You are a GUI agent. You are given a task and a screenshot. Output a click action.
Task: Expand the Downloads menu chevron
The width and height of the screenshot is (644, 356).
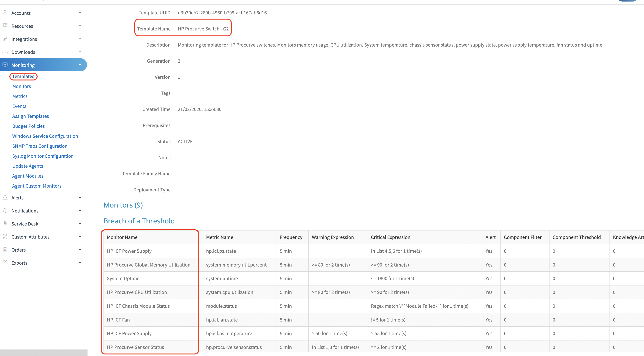pos(80,52)
